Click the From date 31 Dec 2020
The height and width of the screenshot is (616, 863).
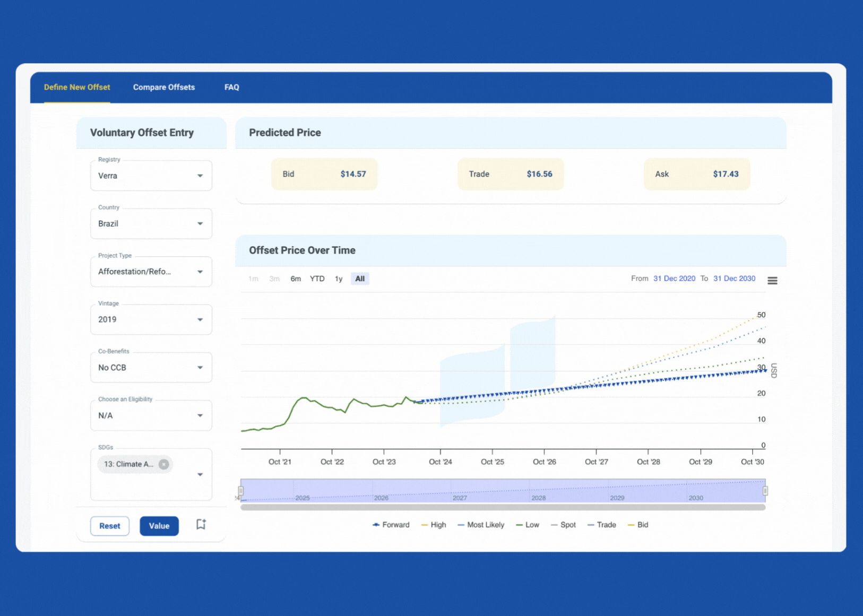click(x=674, y=279)
